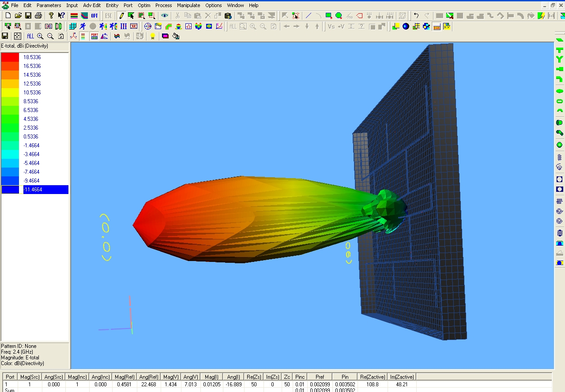Select the yellow pencil draw tool
This screenshot has width=565, height=392.
[x=121, y=15]
